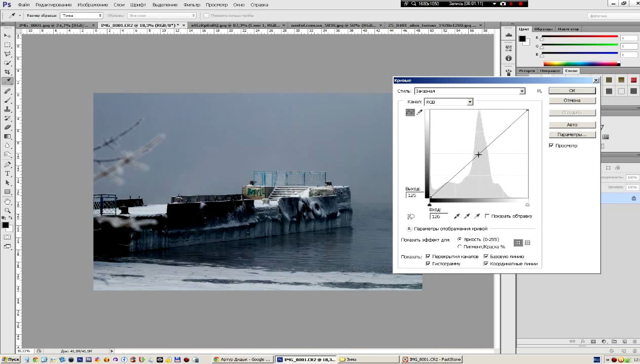Enable Показать обтравку checkbox
This screenshot has width=640, height=364.
[487, 216]
